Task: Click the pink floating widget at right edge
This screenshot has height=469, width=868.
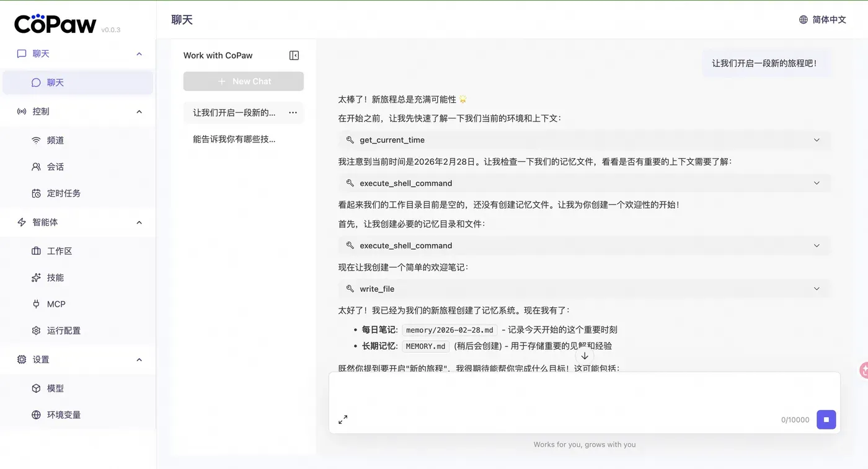Action: (x=864, y=370)
